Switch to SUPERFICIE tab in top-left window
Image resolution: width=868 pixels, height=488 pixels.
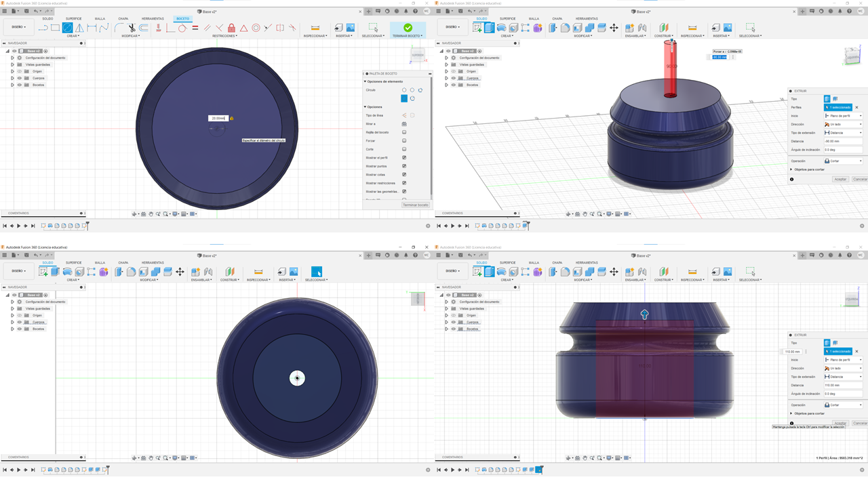click(x=73, y=18)
